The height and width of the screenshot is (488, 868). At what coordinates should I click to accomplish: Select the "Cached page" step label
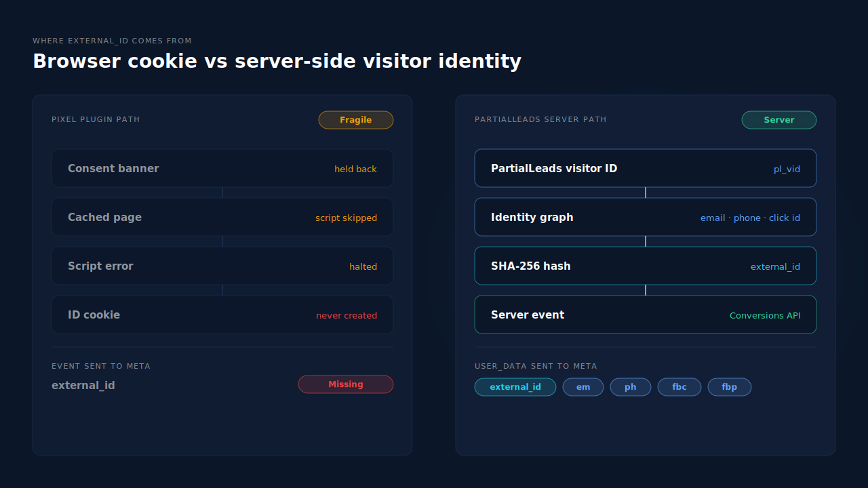[x=104, y=218]
